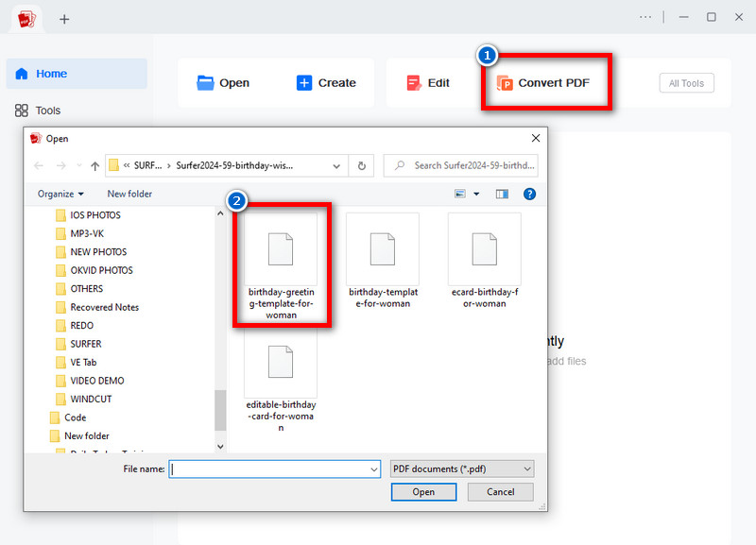This screenshot has height=545, width=756.
Task: Add a new tab with plus icon
Action: click(64, 19)
